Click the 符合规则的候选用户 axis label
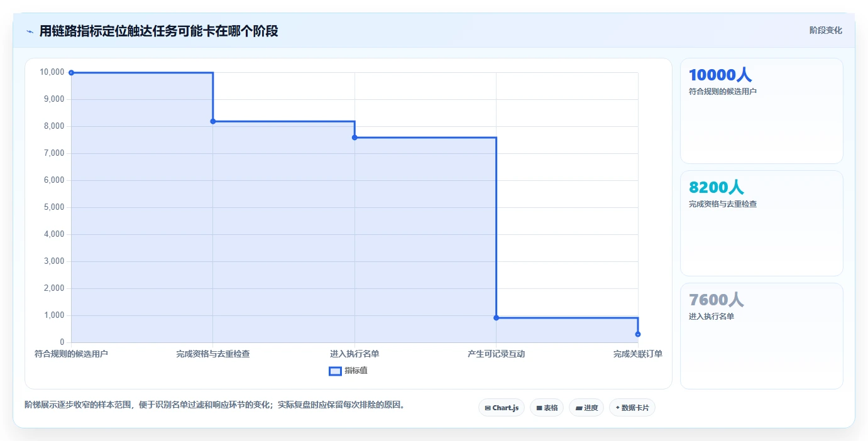Viewport: 868px width, 441px height. (x=71, y=354)
